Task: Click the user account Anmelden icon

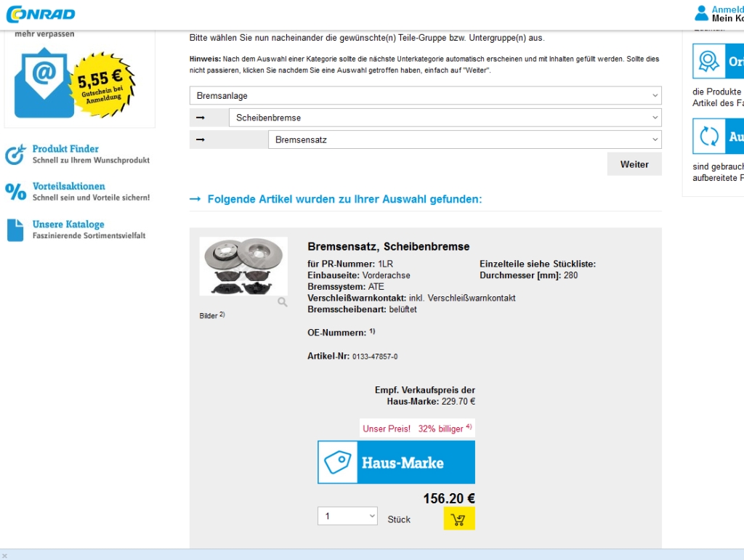Action: pyautogui.click(x=701, y=13)
